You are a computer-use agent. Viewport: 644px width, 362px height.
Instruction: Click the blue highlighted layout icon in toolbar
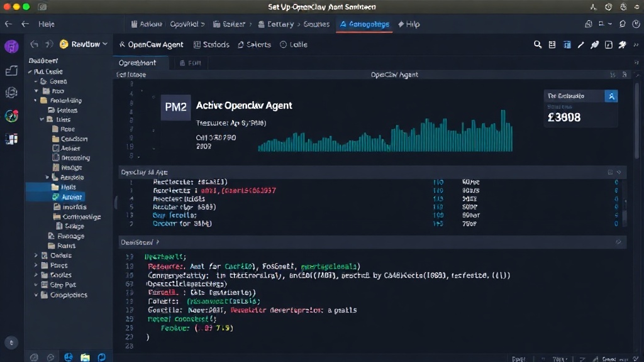click(x=567, y=45)
